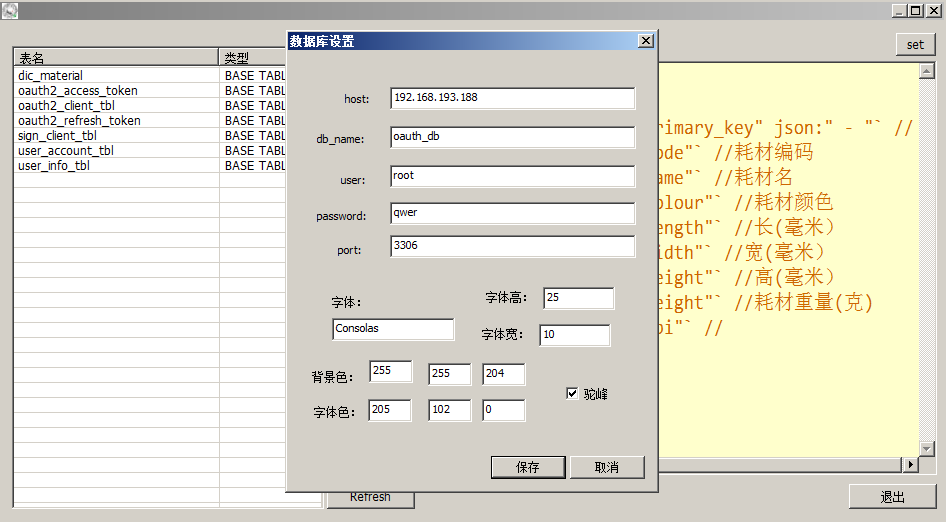Focus the db_name text field
The image size is (946, 522).
point(512,138)
